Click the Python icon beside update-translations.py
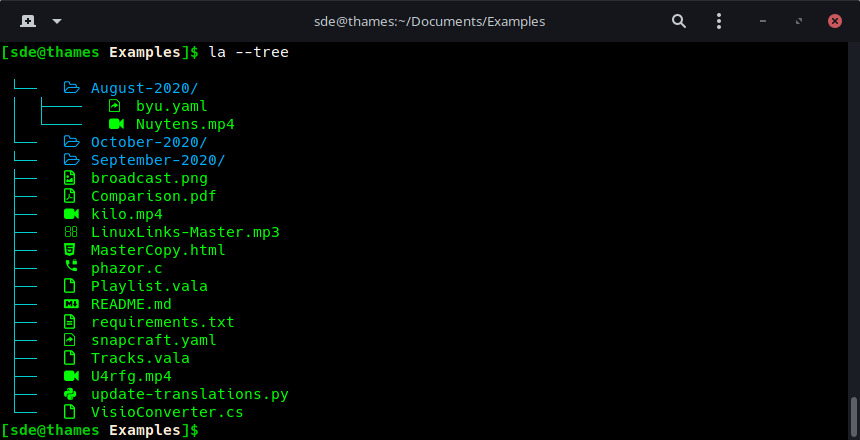This screenshot has height=440, width=860. [x=70, y=394]
